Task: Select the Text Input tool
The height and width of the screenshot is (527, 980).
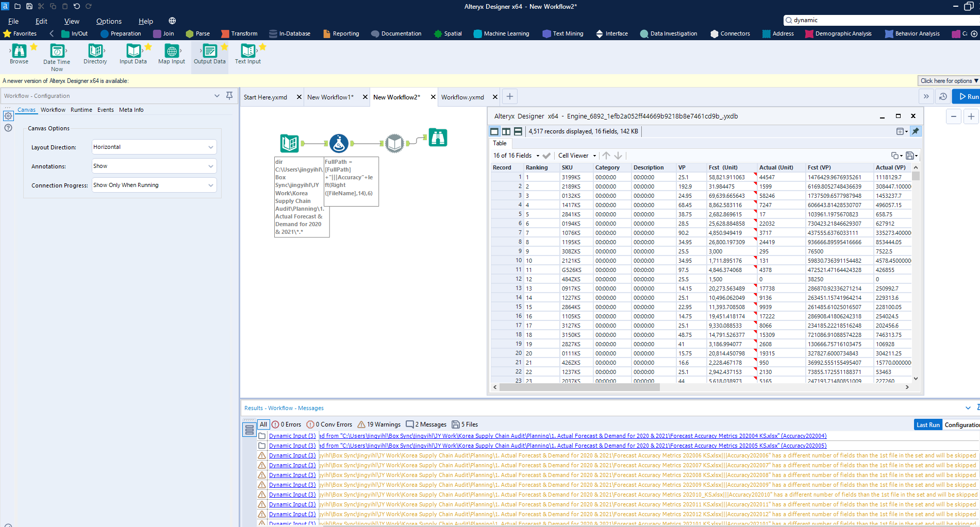Action: (x=248, y=52)
